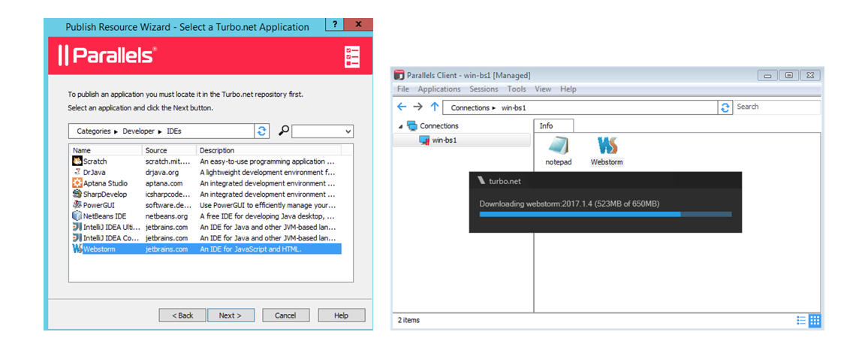Viewport: 868px width, 350px height.
Task: Click the Search field in Parallels Client
Action: pyautogui.click(x=777, y=107)
